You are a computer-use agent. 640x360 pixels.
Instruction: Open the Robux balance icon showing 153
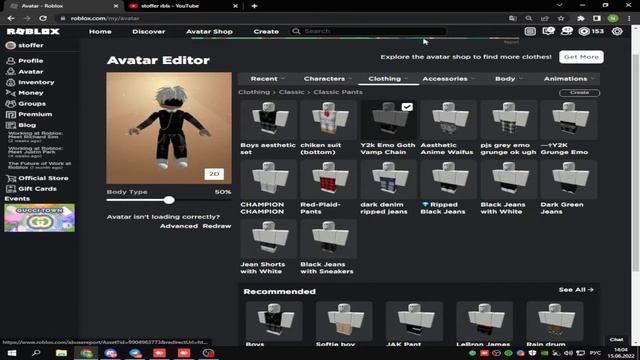[584, 31]
